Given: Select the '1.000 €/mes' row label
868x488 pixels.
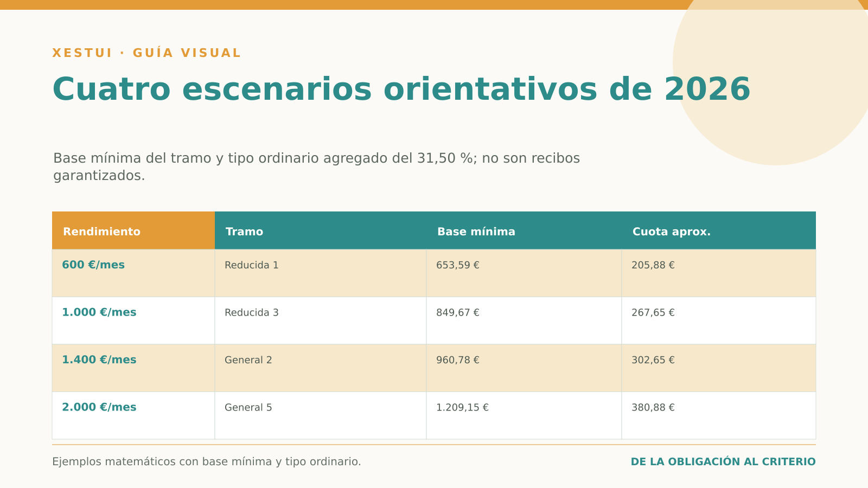Looking at the screenshot, I should pyautogui.click(x=99, y=313).
